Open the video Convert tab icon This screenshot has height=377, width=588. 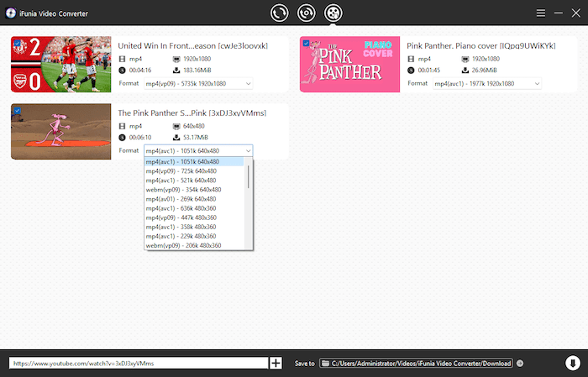[x=279, y=13]
